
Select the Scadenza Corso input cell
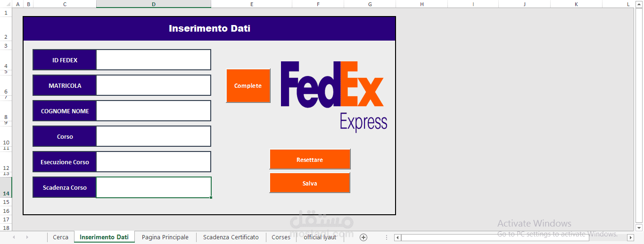click(x=154, y=187)
